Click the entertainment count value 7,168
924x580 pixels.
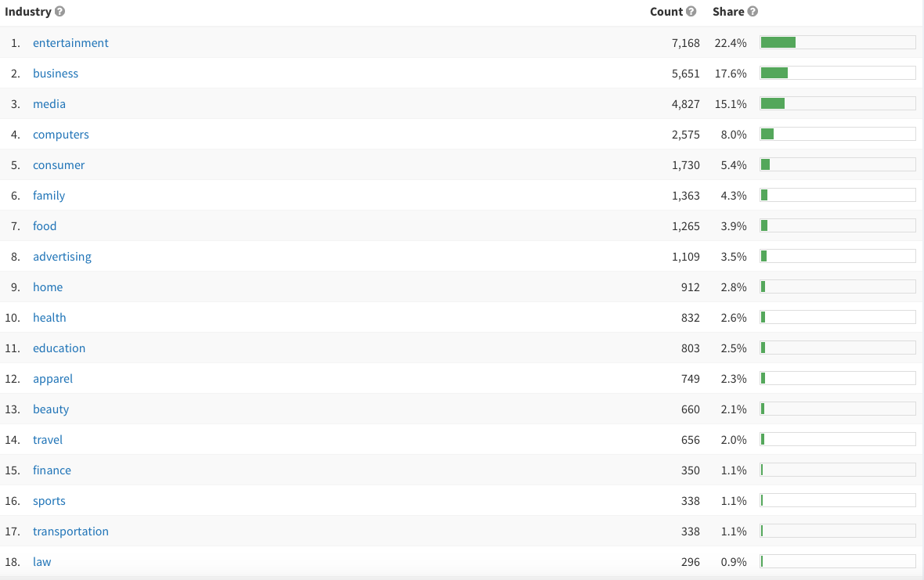(x=685, y=43)
